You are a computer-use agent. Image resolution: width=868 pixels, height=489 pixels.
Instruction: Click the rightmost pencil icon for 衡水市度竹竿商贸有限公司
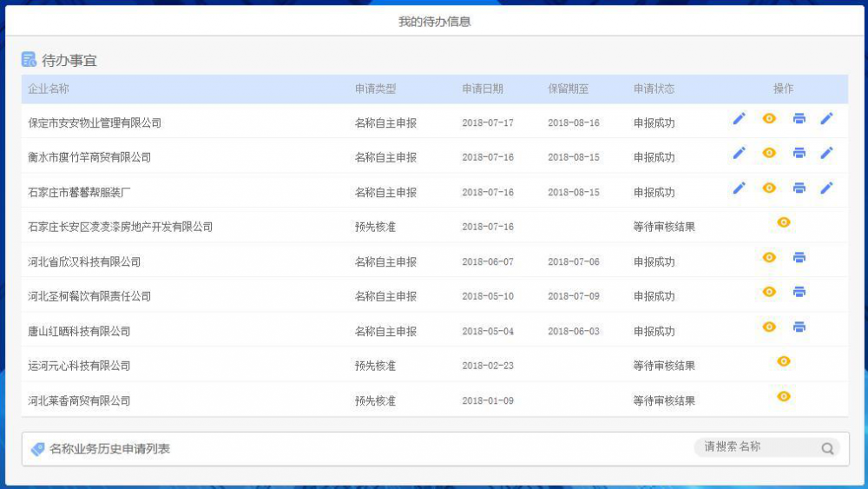click(826, 154)
